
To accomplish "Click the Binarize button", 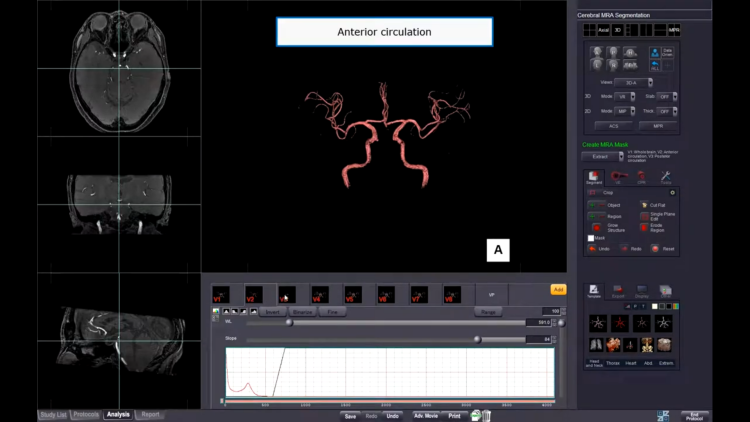I will pyautogui.click(x=302, y=312).
